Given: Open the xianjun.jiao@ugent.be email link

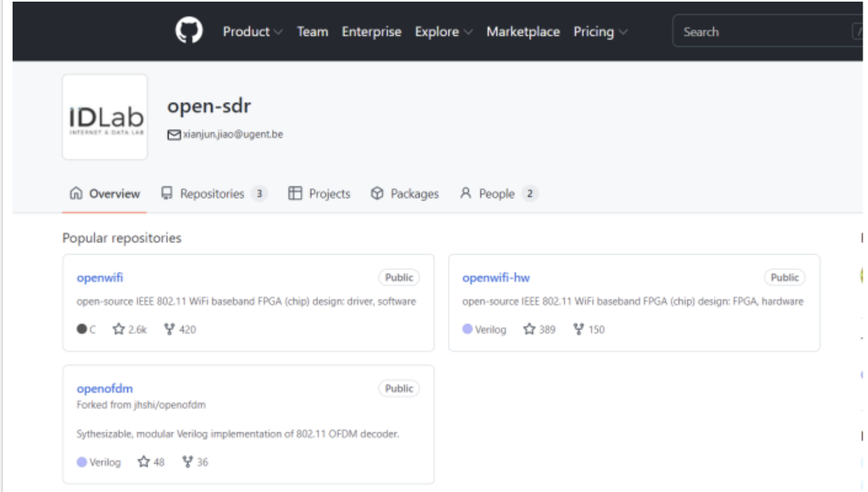Looking at the screenshot, I should (233, 134).
